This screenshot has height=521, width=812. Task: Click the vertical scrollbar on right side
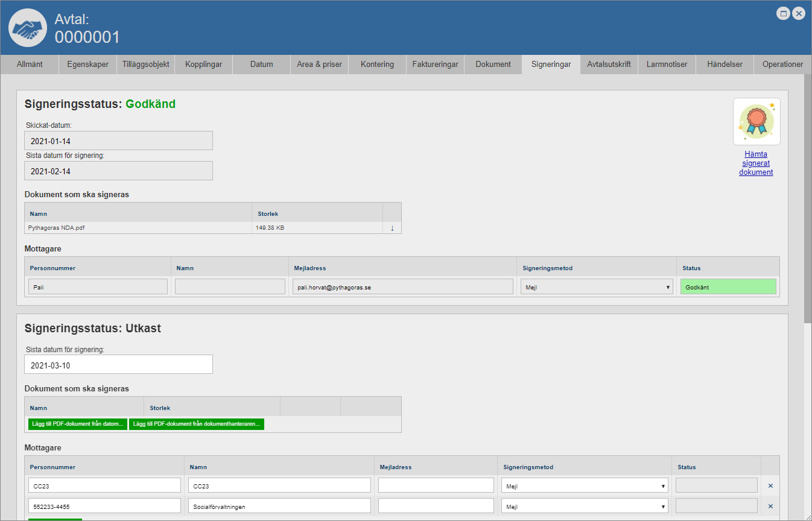(x=808, y=199)
